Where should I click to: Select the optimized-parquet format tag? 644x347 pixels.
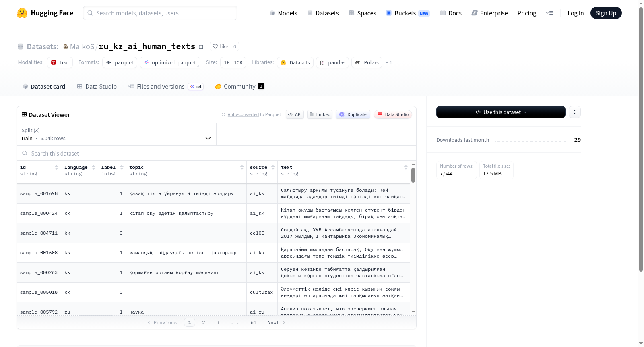(170, 62)
